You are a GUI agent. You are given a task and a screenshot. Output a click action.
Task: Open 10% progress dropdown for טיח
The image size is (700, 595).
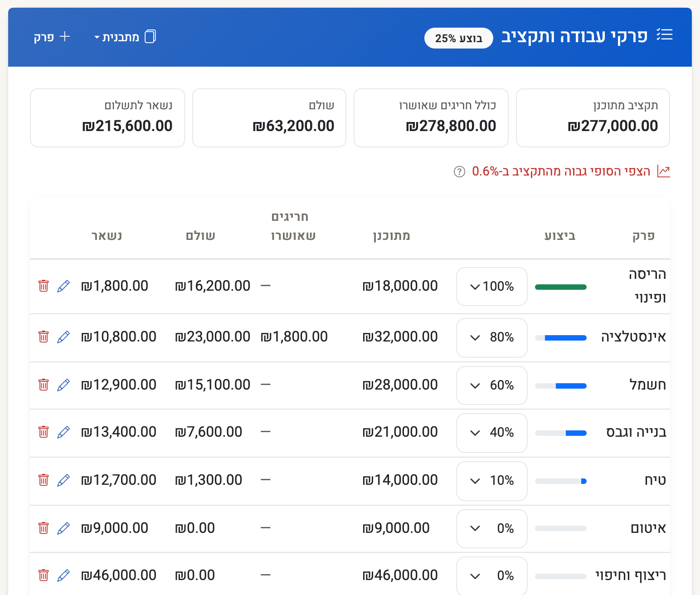click(492, 481)
